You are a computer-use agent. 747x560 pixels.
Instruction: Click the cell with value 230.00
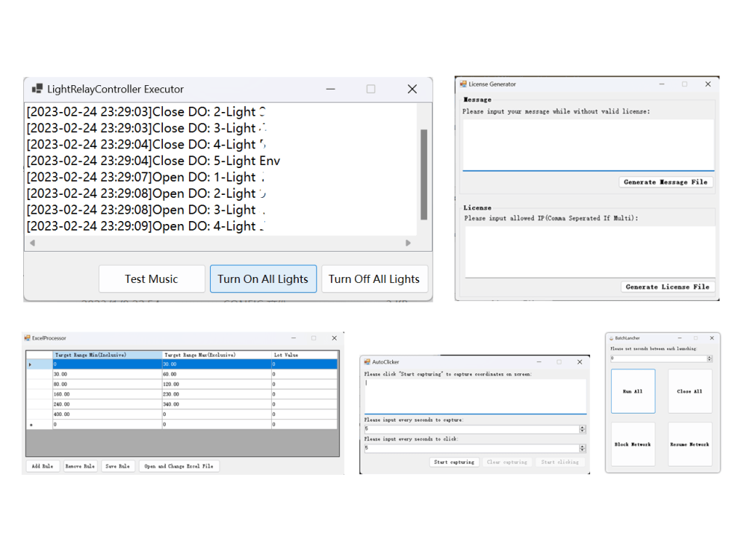[217, 394]
